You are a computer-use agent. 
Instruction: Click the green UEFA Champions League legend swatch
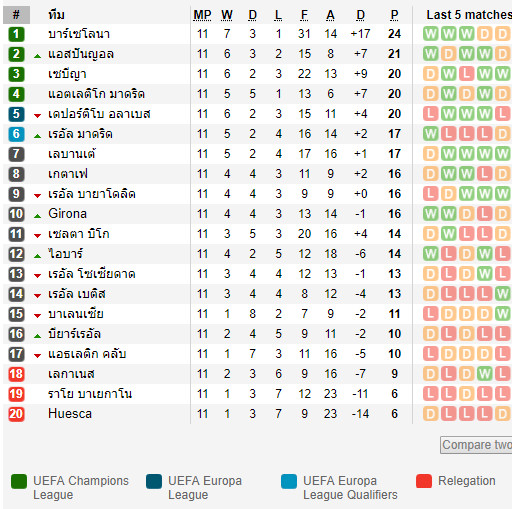[x=19, y=481]
